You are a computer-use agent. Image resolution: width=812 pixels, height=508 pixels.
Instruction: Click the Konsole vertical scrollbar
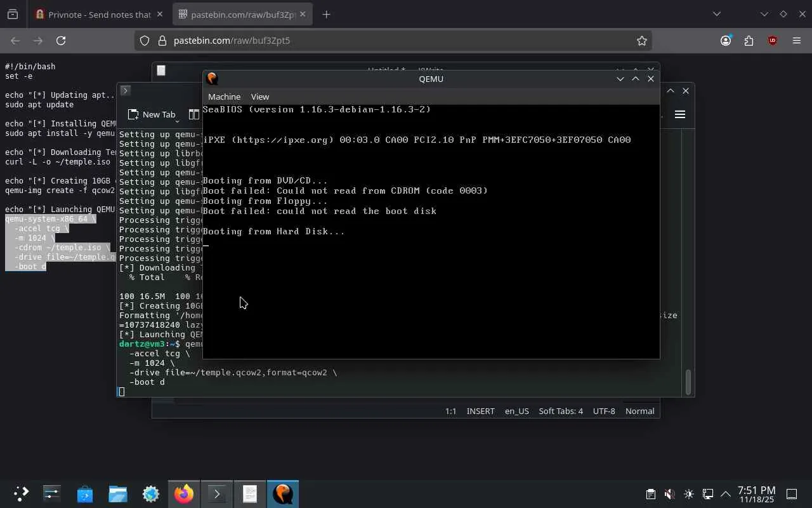point(688,381)
